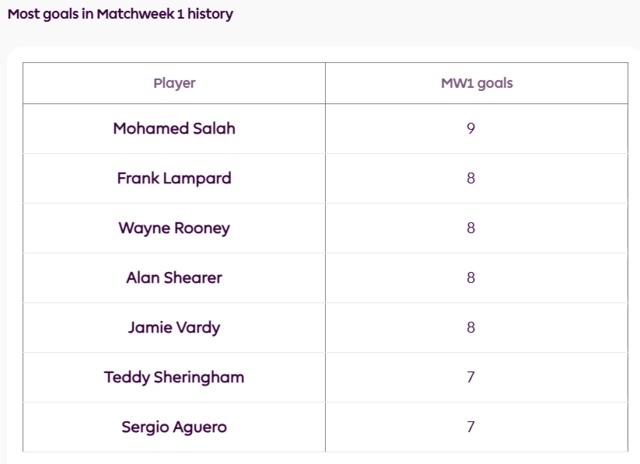Click Wayne Rooney's 8 goals value

point(471,228)
